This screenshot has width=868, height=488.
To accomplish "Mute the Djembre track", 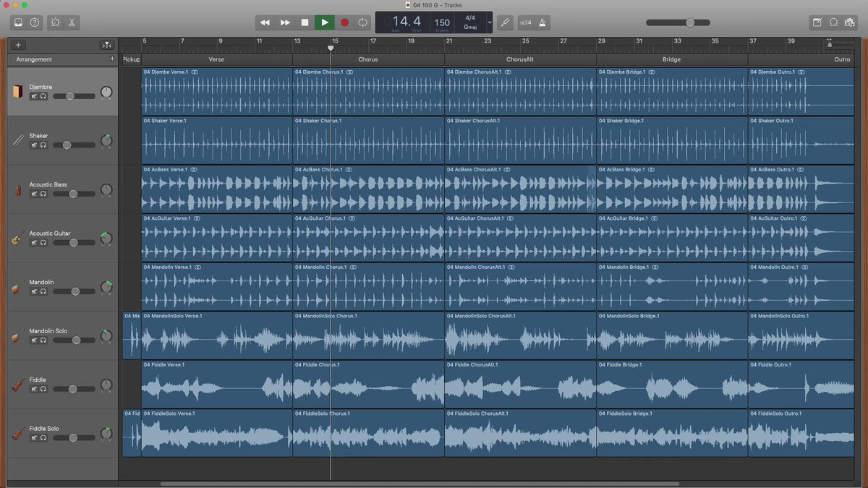I will (x=34, y=96).
